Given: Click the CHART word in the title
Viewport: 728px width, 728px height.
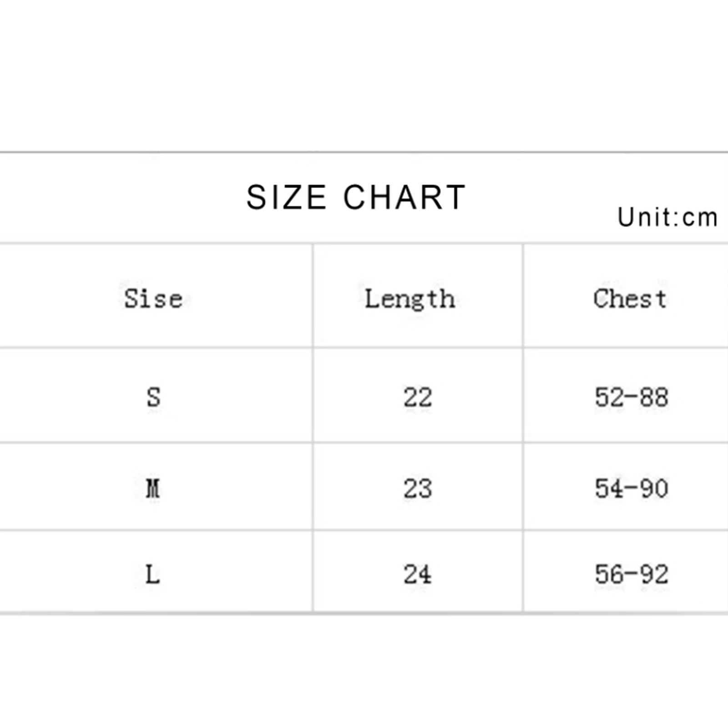Looking at the screenshot, I should click(x=404, y=197).
